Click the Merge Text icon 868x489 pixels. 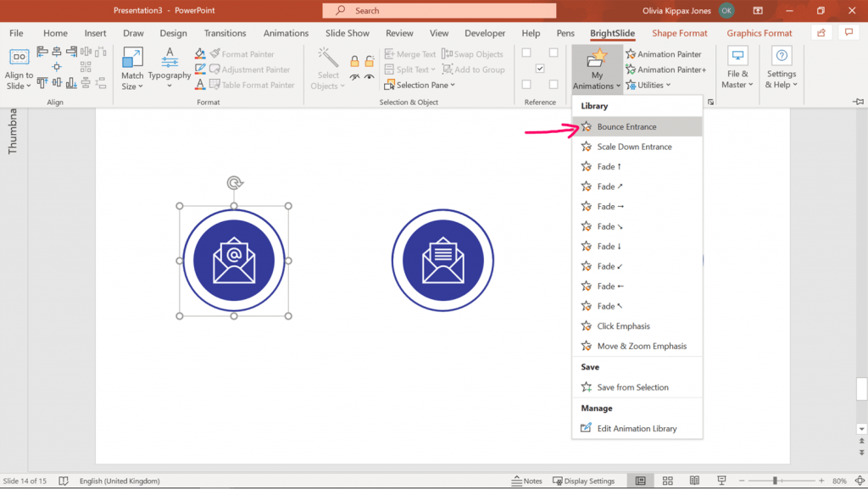[x=389, y=53]
